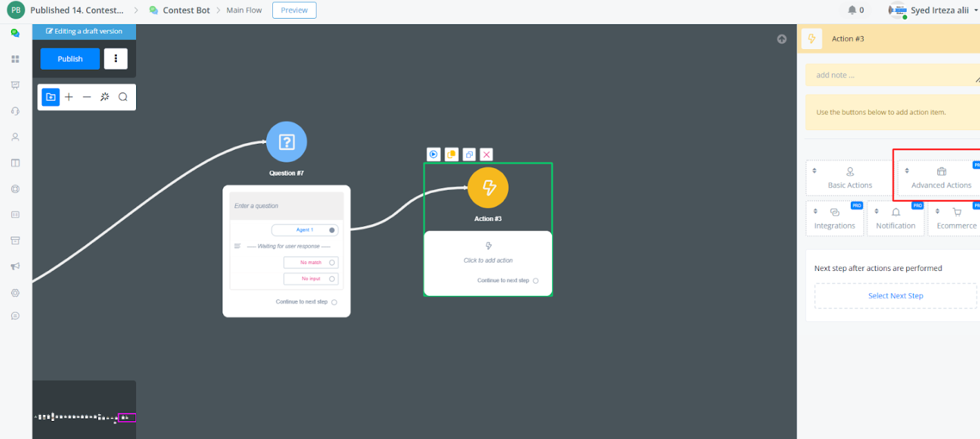Click the Publish button
980x439 pixels.
tap(70, 59)
